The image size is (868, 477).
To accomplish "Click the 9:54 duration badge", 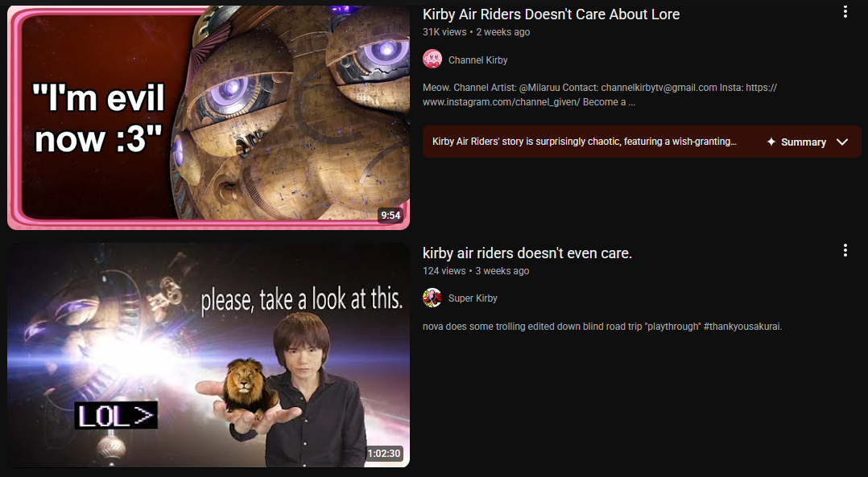I will click(391, 215).
